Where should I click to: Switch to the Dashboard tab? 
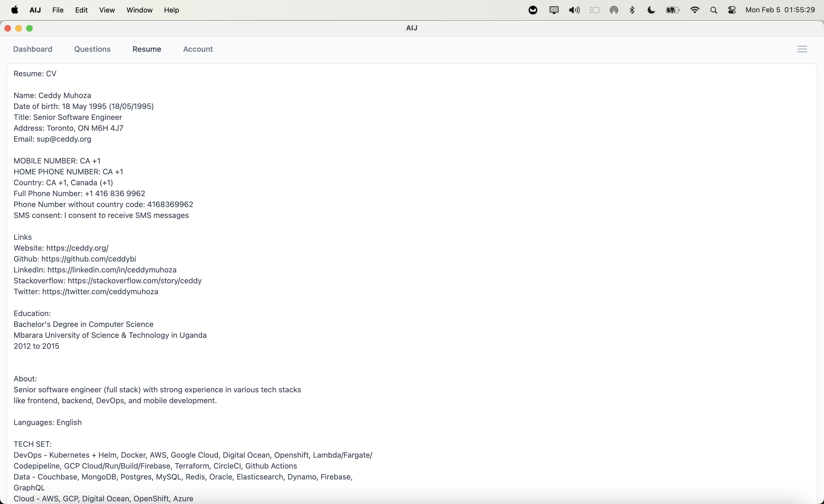33,49
